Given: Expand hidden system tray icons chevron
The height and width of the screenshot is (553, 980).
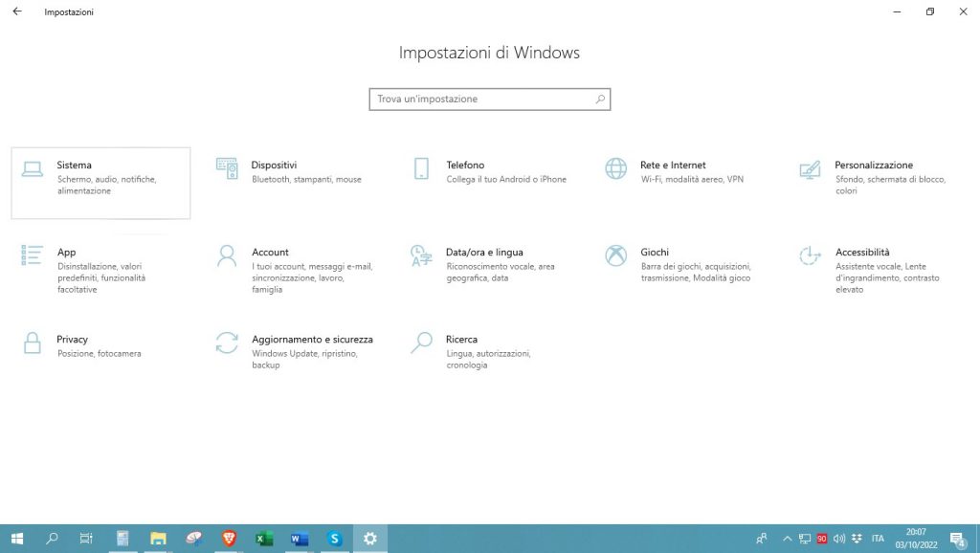Looking at the screenshot, I should [787, 539].
